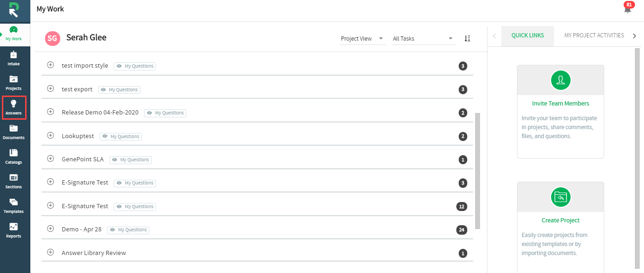Click the Create Project link
The width and height of the screenshot is (644, 273).
pyautogui.click(x=561, y=220)
